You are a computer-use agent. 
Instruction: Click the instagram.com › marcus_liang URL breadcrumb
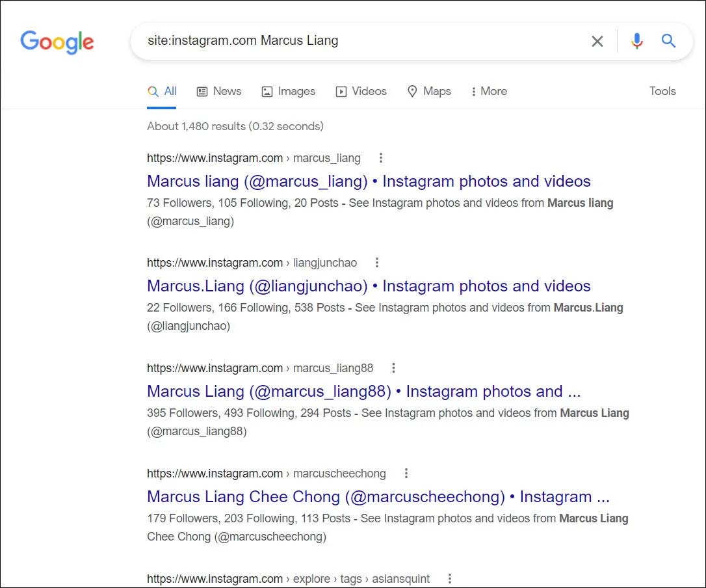[254, 158]
